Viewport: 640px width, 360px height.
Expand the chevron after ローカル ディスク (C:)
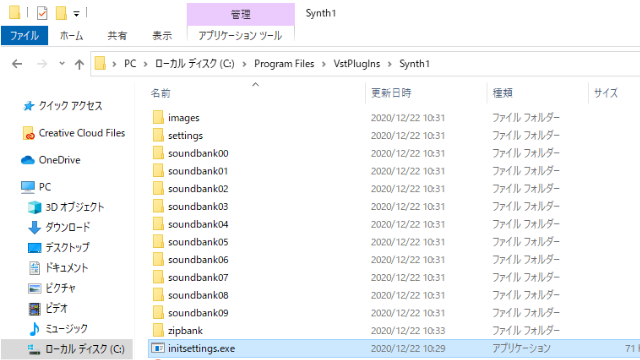point(244,64)
